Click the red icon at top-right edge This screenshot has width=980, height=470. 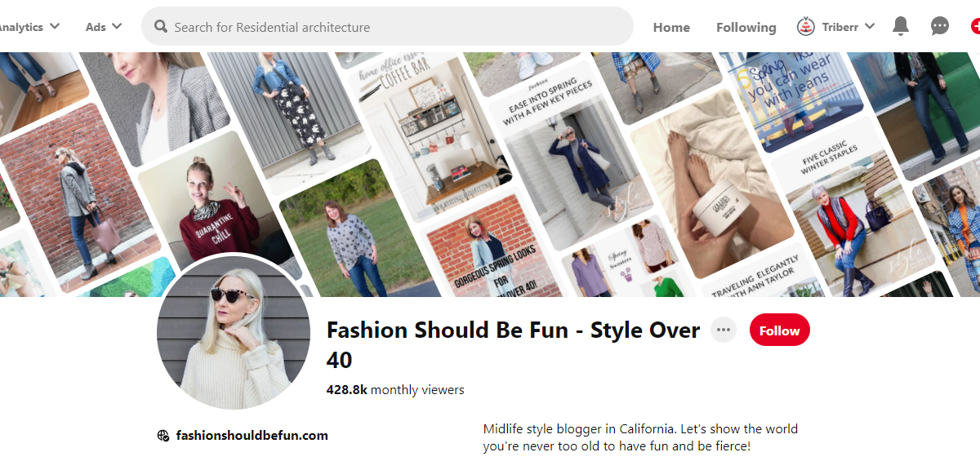pos(975,26)
